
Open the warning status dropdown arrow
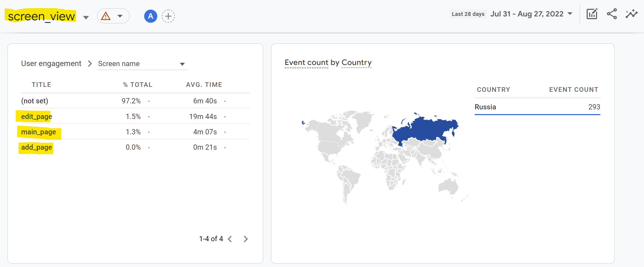(x=120, y=16)
